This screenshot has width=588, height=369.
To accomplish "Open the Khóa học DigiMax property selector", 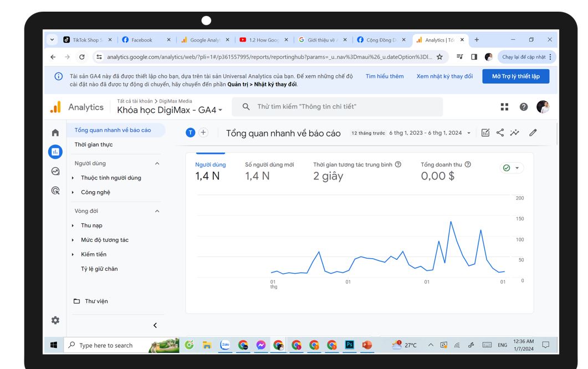I will [170, 110].
